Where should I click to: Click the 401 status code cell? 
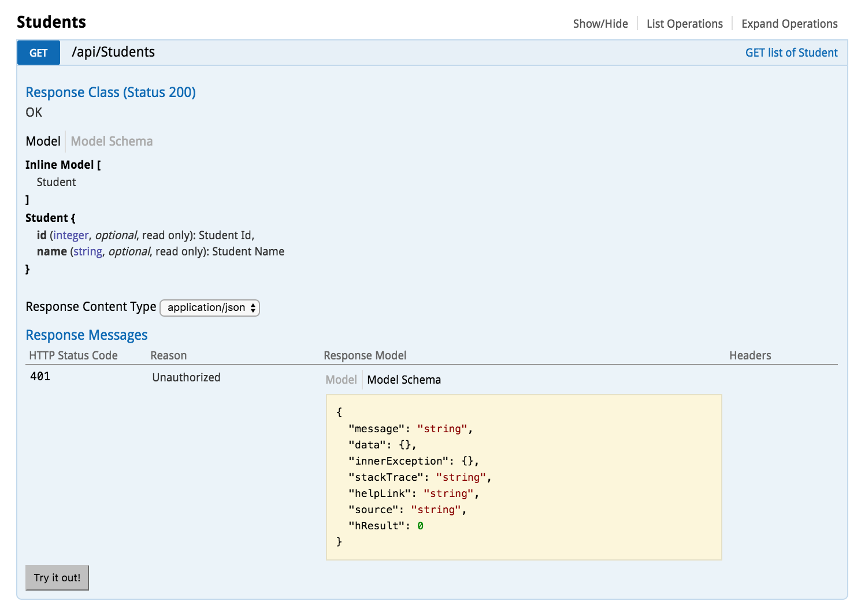[40, 377]
